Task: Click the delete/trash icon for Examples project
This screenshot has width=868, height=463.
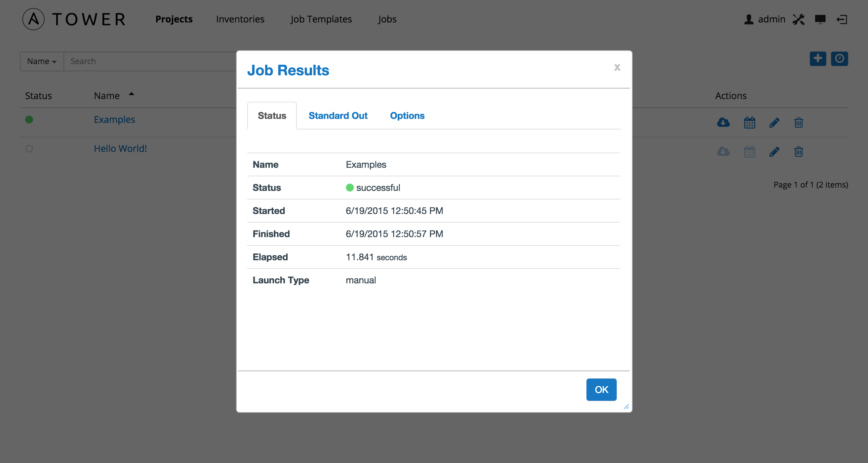Action: pos(799,122)
